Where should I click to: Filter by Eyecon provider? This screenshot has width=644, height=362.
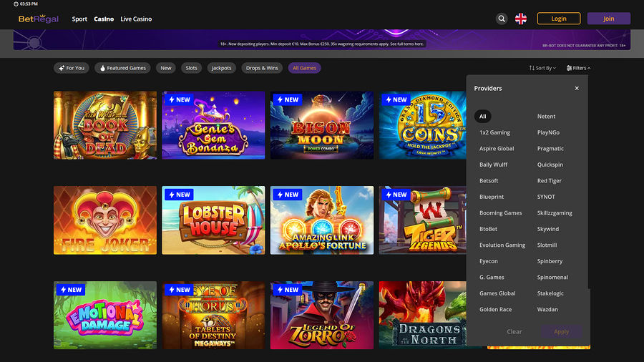pos(488,261)
